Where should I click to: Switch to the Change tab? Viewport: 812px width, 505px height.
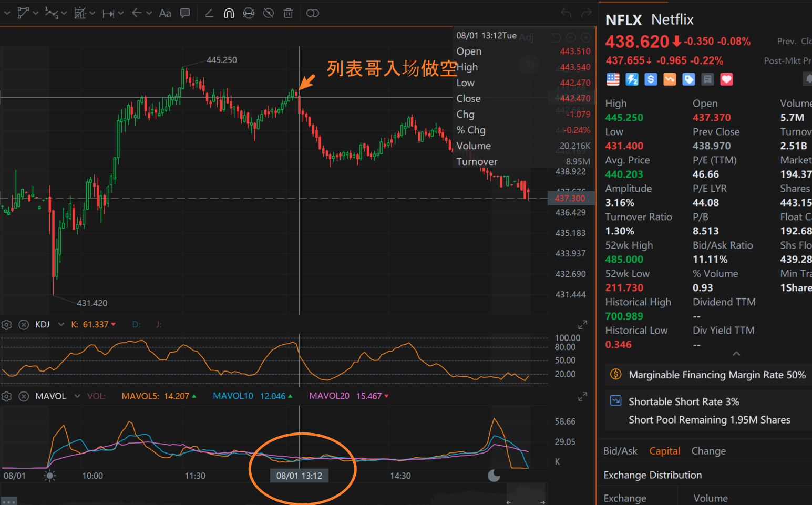(x=708, y=451)
